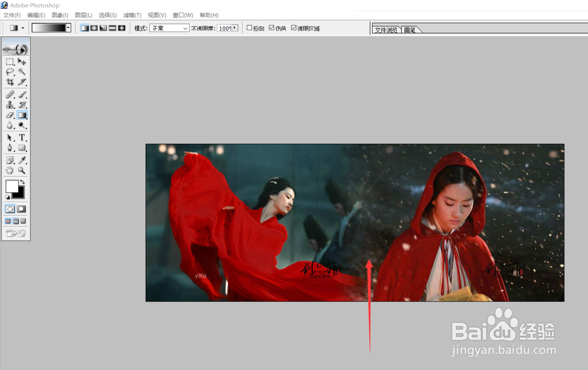
Task: Open the 编辑(E) menu
Action: (36, 15)
